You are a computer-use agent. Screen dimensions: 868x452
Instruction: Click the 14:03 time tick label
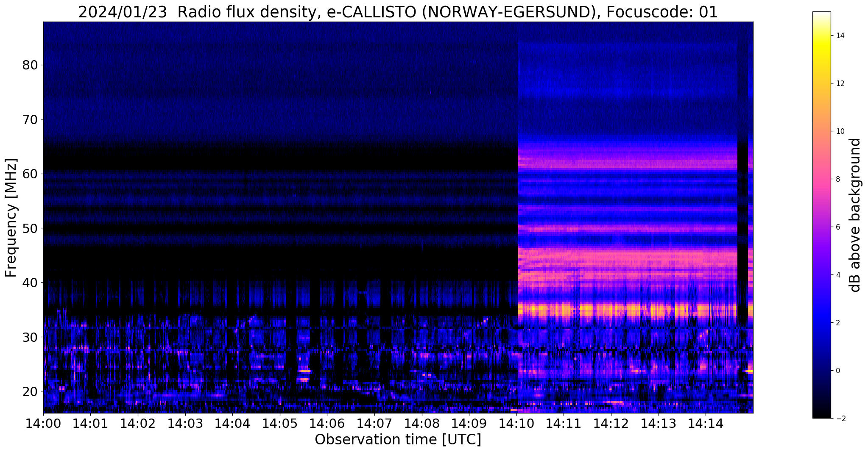click(x=185, y=423)
